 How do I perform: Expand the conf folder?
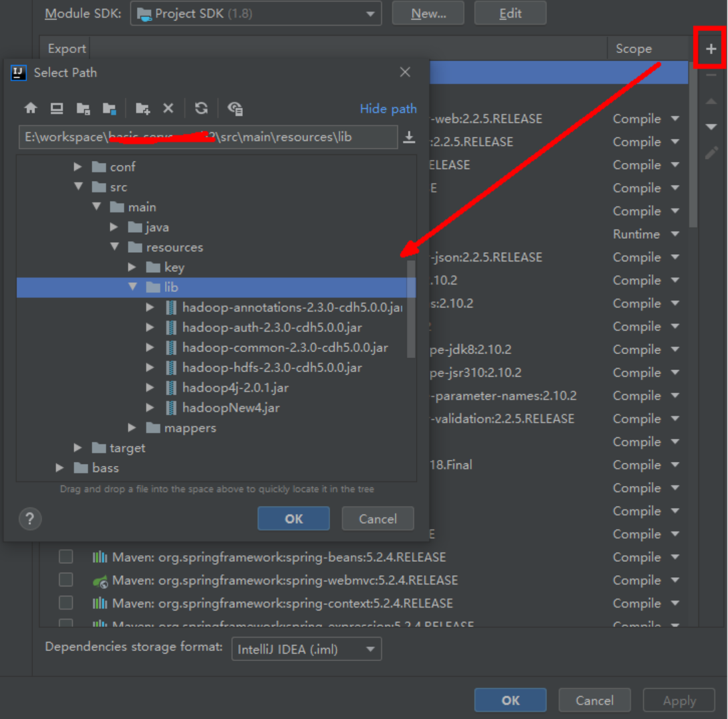[x=78, y=167]
